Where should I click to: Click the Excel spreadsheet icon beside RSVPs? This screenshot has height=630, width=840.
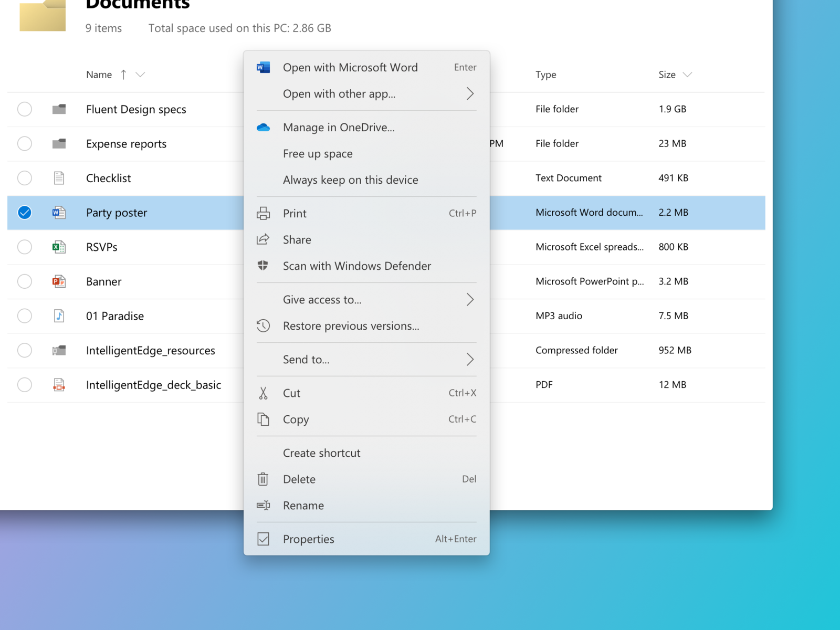[x=59, y=247]
